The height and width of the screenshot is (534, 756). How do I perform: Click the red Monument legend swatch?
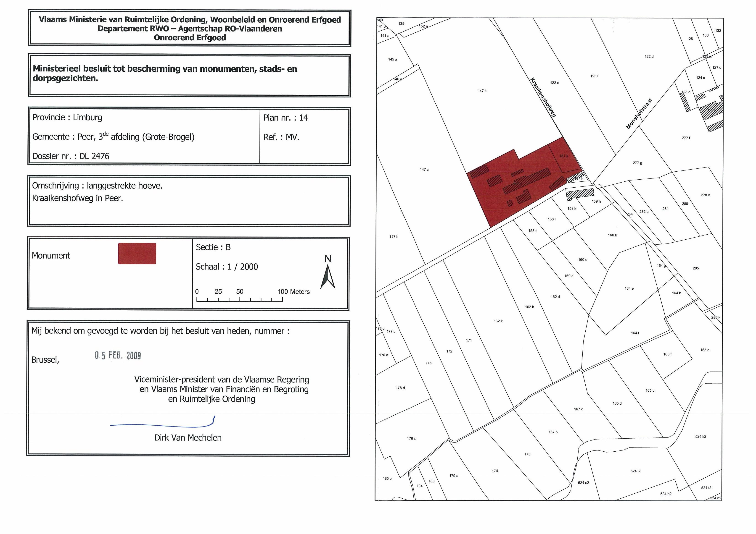[137, 253]
